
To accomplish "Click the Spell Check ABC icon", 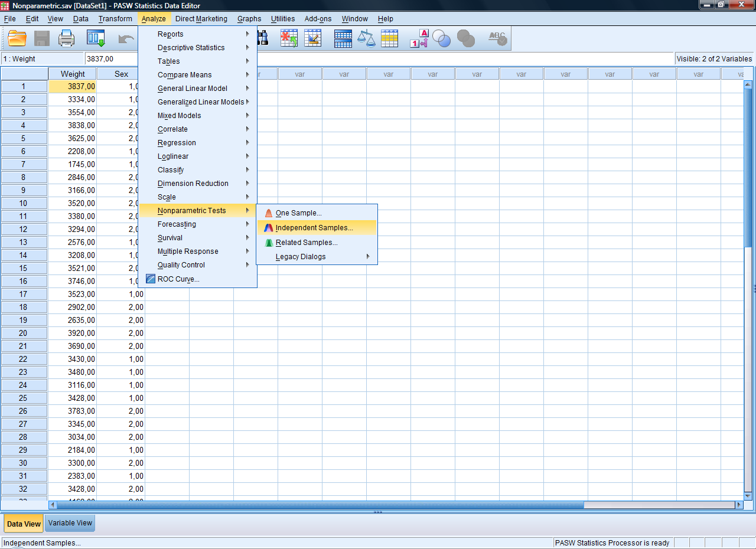I will [x=498, y=39].
